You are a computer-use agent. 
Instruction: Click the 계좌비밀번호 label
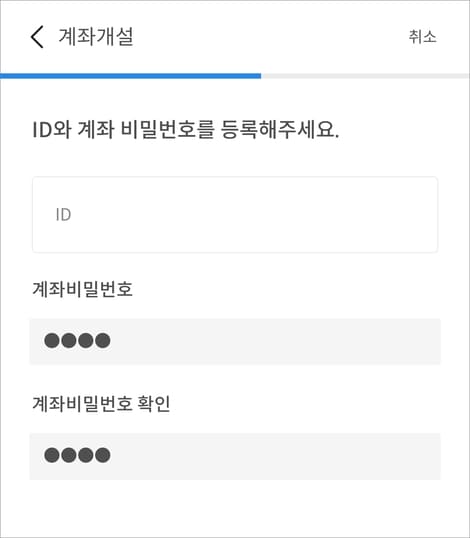point(82,289)
